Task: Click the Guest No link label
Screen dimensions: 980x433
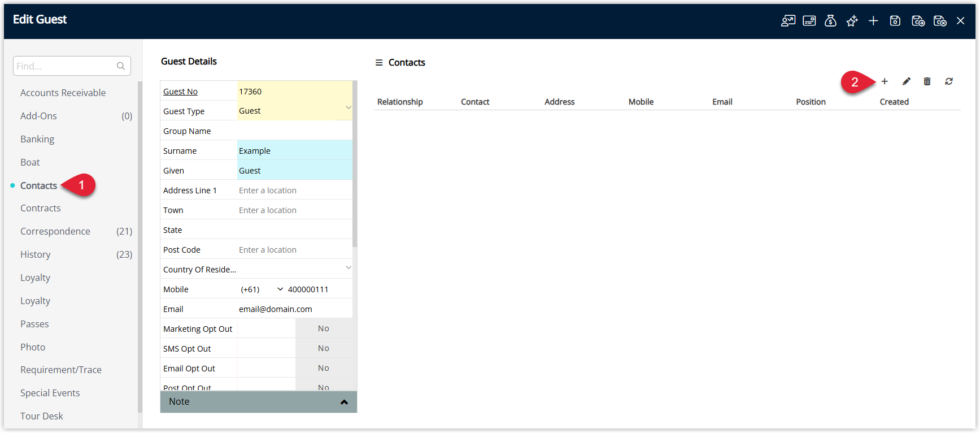Action: [x=180, y=92]
